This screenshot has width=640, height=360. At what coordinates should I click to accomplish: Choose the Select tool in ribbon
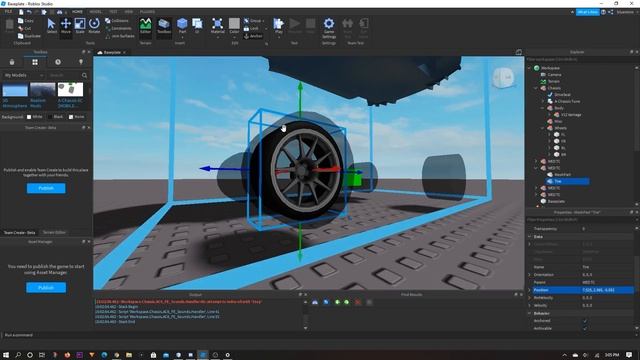[51, 26]
